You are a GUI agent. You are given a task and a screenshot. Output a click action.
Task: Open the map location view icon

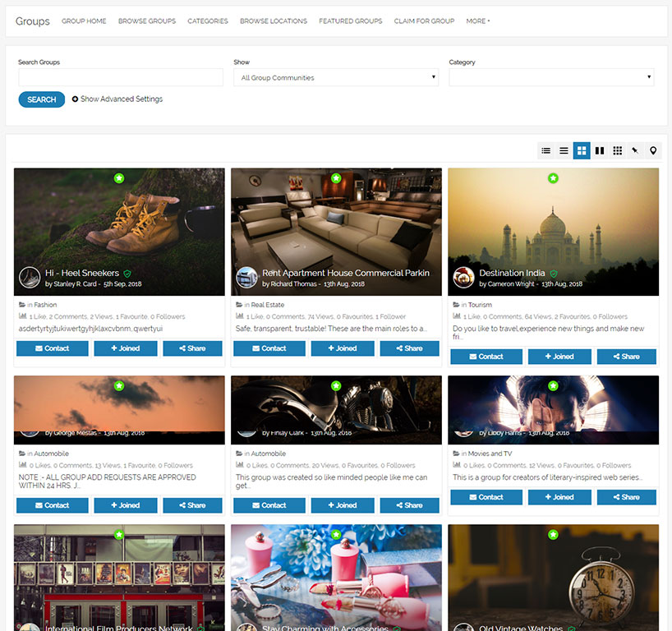point(653,150)
